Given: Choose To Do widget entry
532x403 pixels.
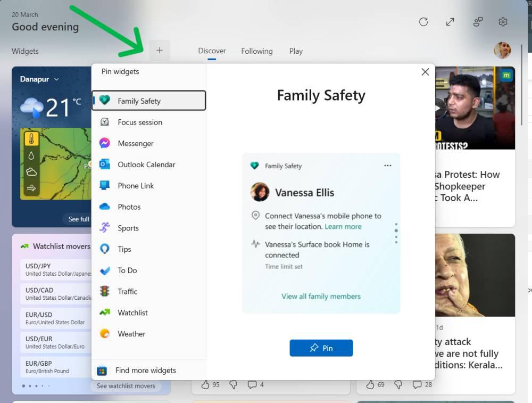Looking at the screenshot, I should click(148, 270).
